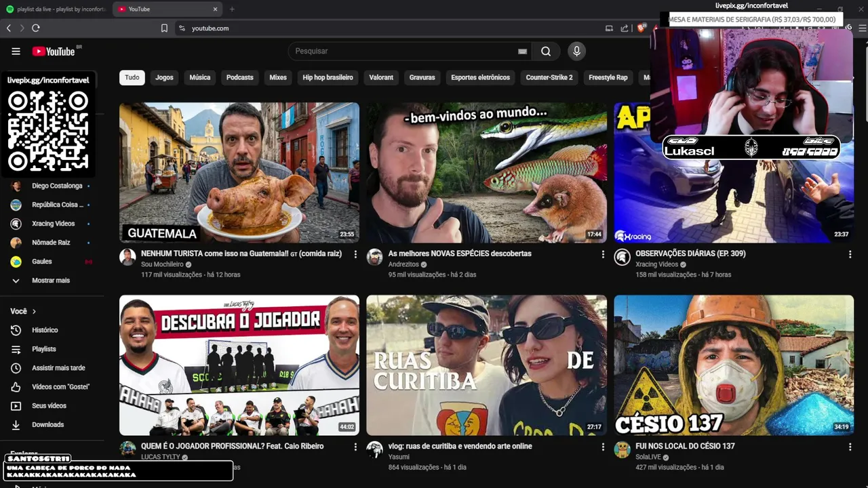Select the Hip hop brasileiro chip

[x=328, y=77]
